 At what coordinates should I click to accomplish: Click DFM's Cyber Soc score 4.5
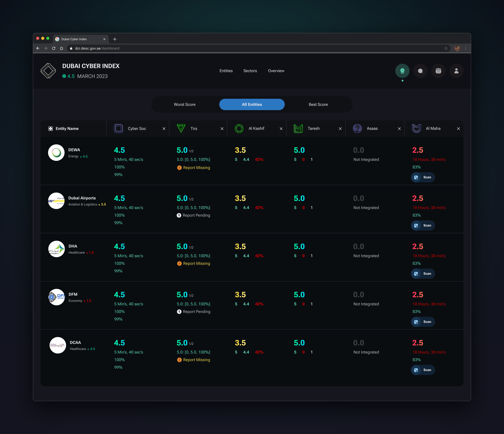click(x=120, y=294)
